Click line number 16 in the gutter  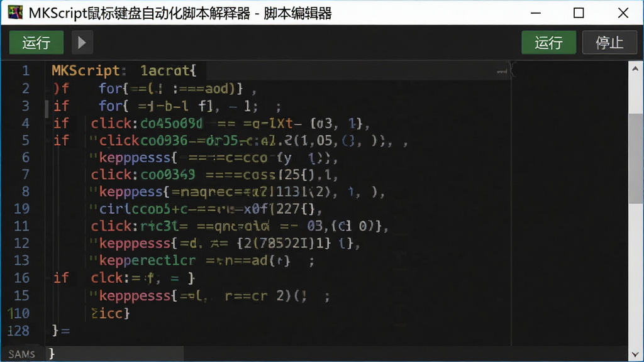pos(22,278)
